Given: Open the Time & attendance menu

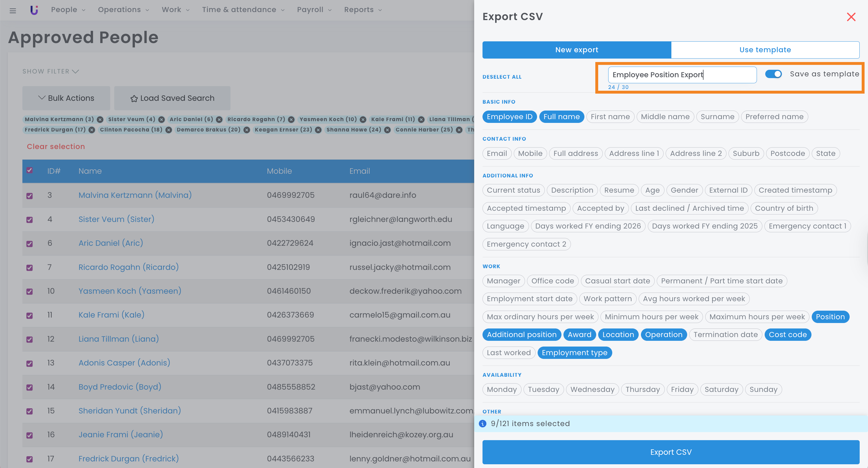Looking at the screenshot, I should tap(243, 10).
